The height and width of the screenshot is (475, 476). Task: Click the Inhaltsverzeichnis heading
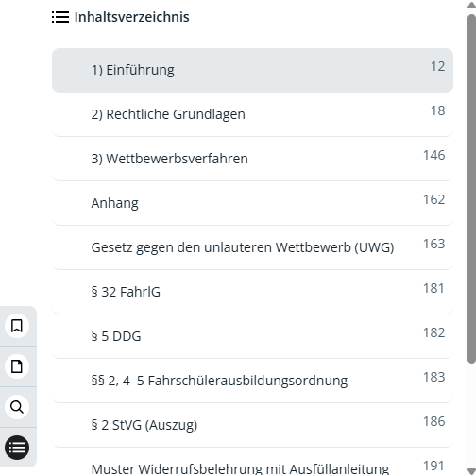coord(131,17)
